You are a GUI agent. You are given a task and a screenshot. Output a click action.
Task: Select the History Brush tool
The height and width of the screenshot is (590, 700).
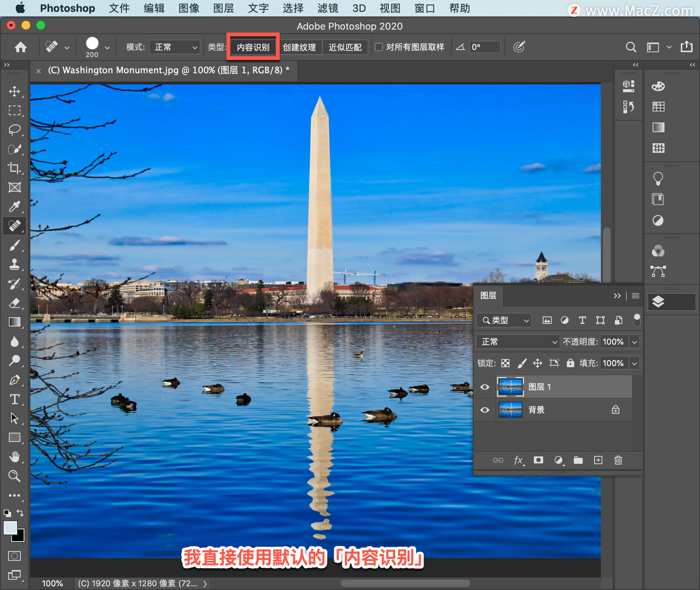pyautogui.click(x=14, y=284)
